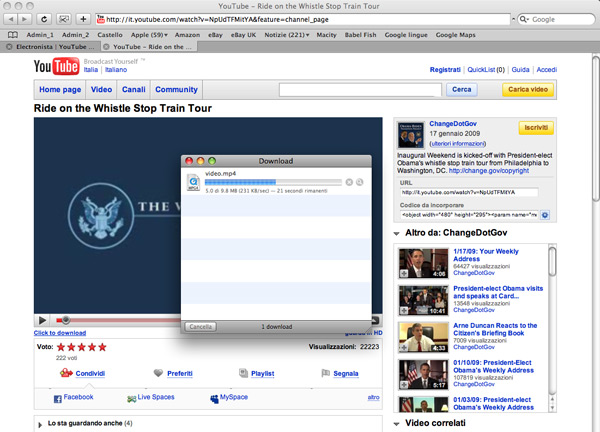Click the video.mp4 download progress bar
Image resolution: width=600 pixels, height=432 pixels.
pos(273,182)
